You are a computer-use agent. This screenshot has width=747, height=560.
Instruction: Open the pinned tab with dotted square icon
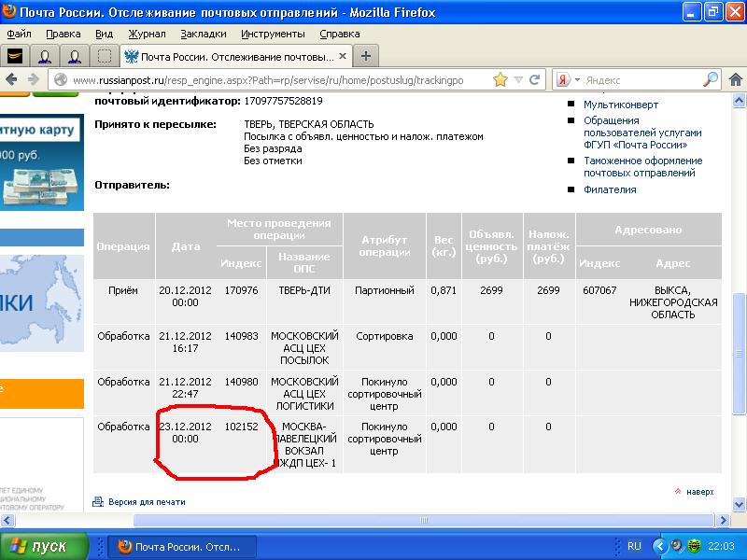click(105, 57)
